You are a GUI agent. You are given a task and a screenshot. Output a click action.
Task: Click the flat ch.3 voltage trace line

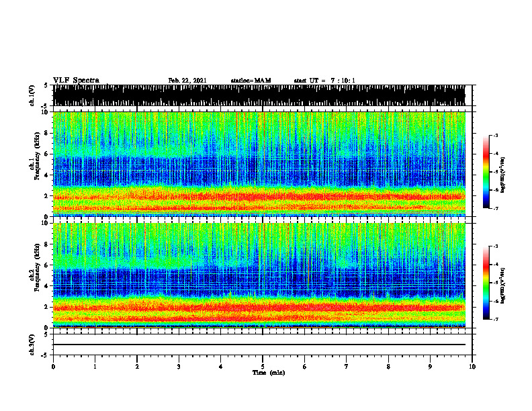(x=259, y=345)
